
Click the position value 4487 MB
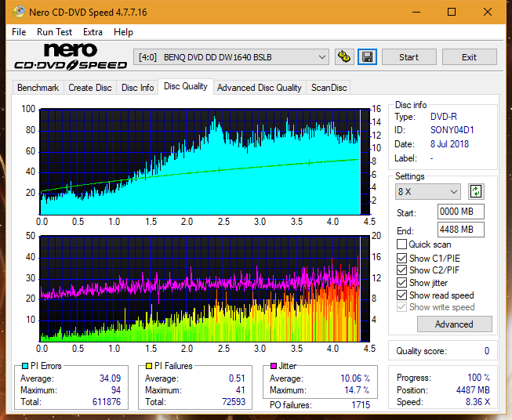[x=473, y=390]
